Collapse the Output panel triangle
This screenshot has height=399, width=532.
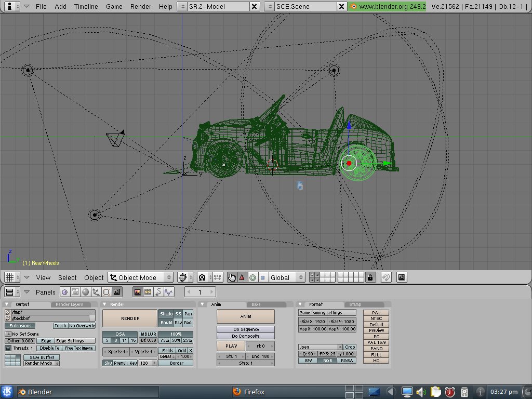7,304
